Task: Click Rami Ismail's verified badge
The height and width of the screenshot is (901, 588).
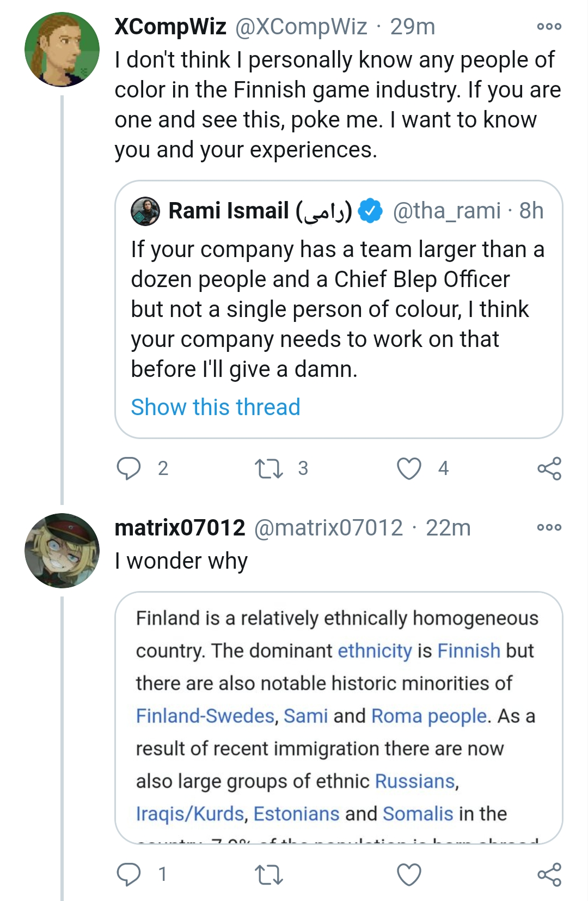Action: click(371, 211)
